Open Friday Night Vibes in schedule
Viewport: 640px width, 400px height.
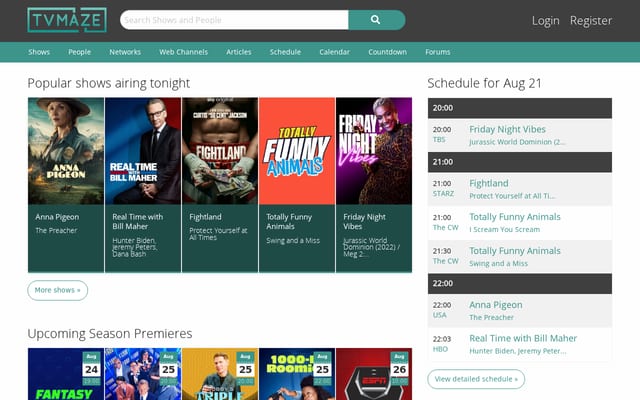(x=507, y=129)
